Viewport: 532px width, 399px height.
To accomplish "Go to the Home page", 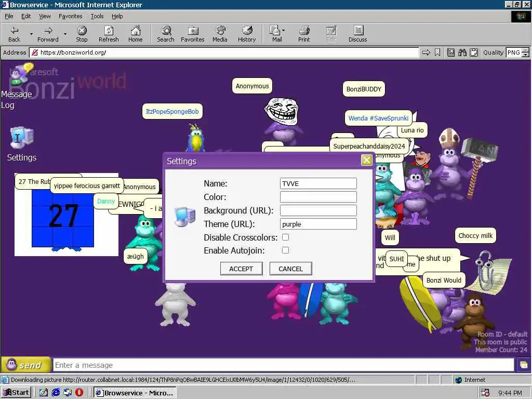I will coord(136,34).
